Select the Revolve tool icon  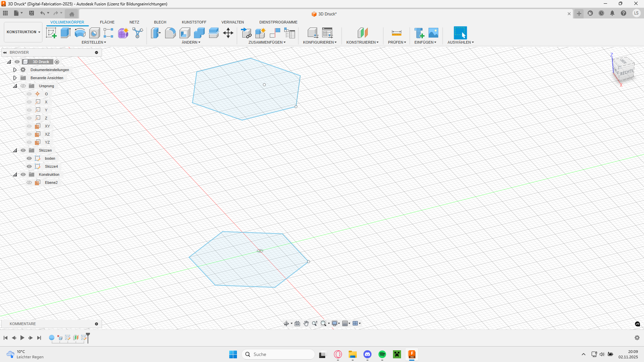(x=80, y=33)
